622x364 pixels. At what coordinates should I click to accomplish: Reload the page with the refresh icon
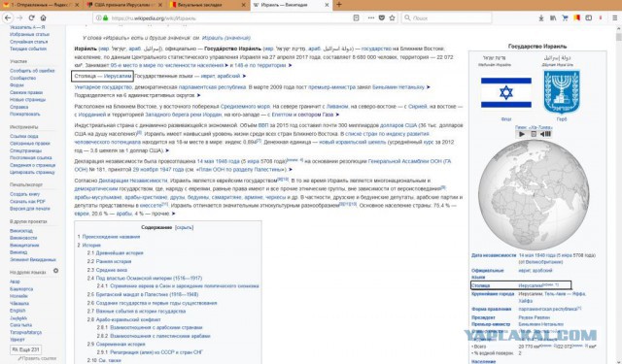click(x=32, y=17)
